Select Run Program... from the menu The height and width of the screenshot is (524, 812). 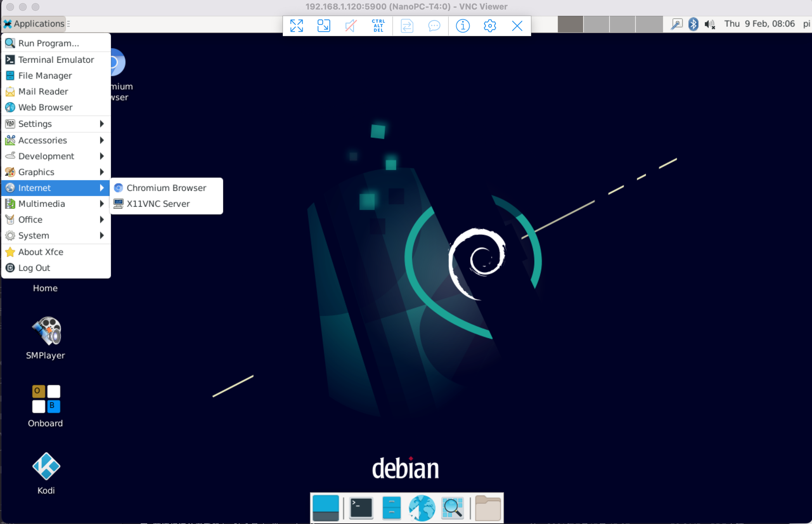point(56,43)
